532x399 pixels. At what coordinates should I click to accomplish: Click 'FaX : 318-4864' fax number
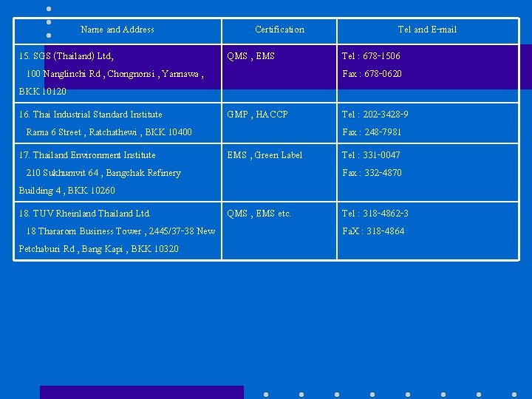click(373, 231)
